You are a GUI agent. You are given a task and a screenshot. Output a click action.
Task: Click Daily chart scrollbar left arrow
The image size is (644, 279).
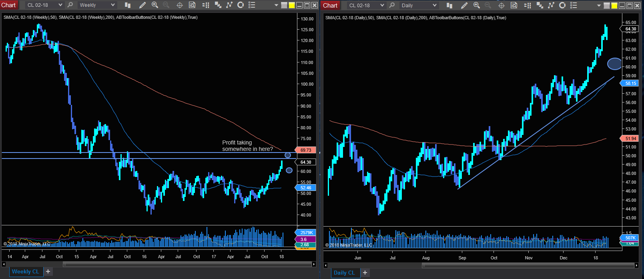click(x=325, y=265)
